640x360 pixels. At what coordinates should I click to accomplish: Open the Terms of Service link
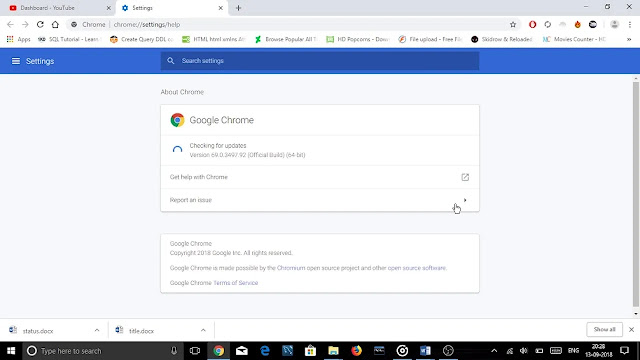[236, 283]
